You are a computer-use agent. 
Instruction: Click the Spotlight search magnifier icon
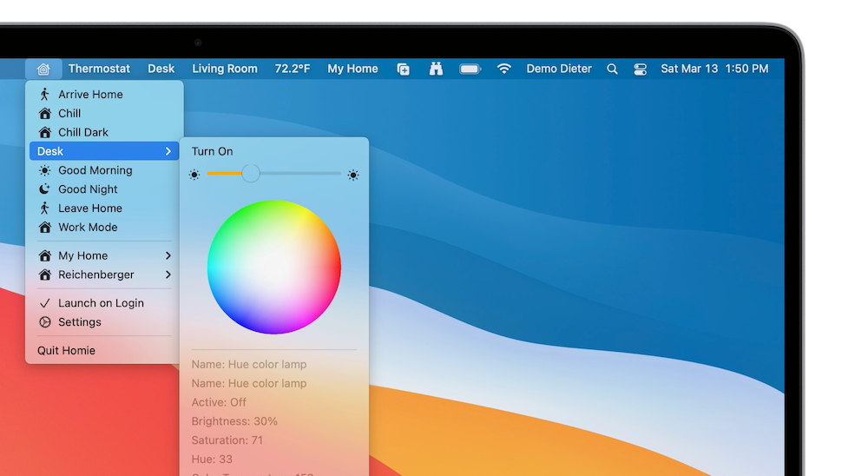tap(612, 69)
